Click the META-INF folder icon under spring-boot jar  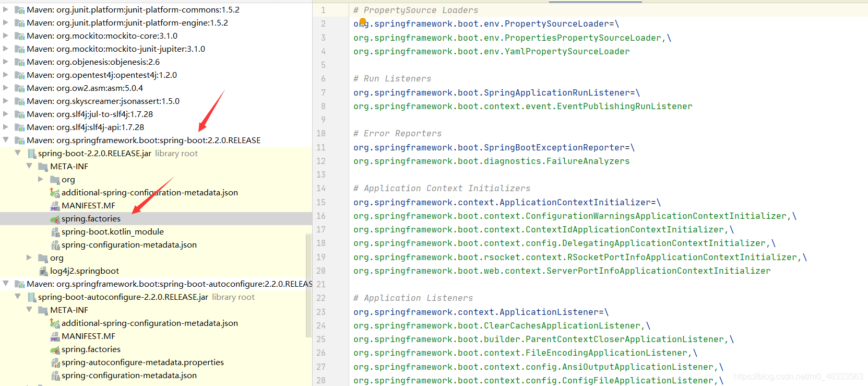(x=43, y=167)
